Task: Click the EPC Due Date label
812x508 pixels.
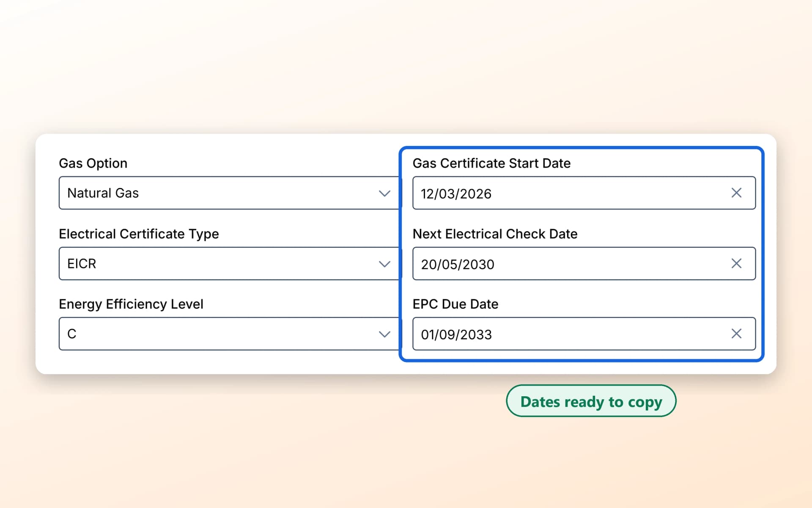Action: 455,304
